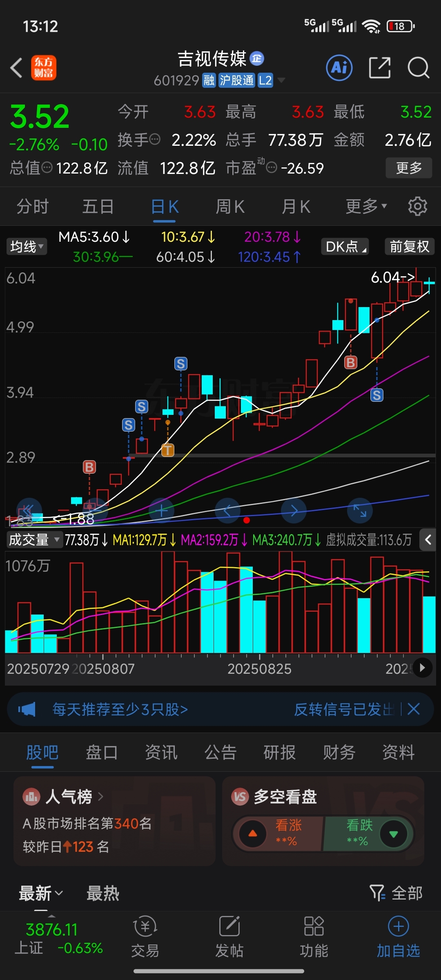Tap the 市盈 info icon

pos(272,167)
